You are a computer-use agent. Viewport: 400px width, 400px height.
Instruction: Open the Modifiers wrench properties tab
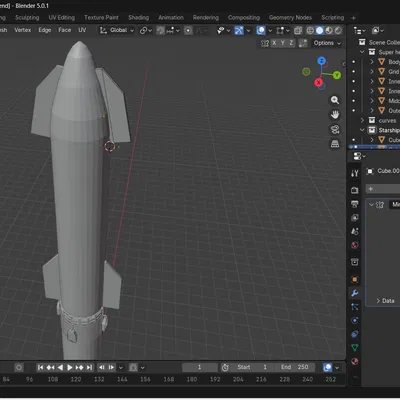pos(355,293)
